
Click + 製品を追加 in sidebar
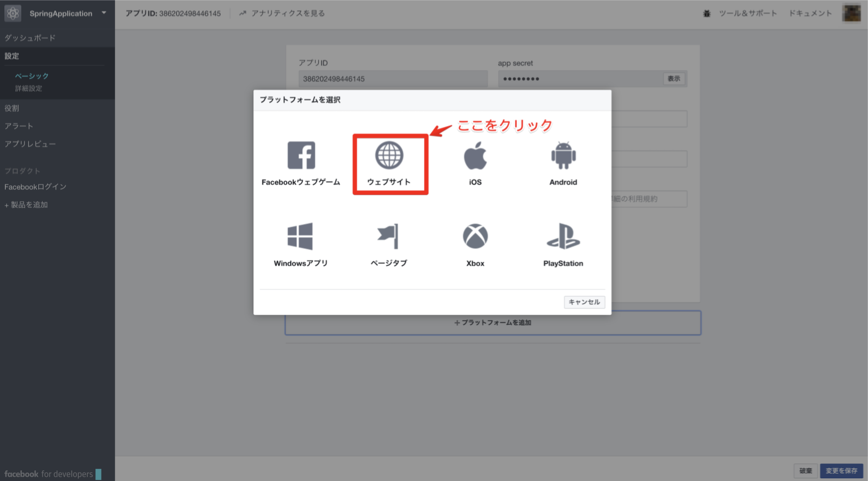pos(26,205)
